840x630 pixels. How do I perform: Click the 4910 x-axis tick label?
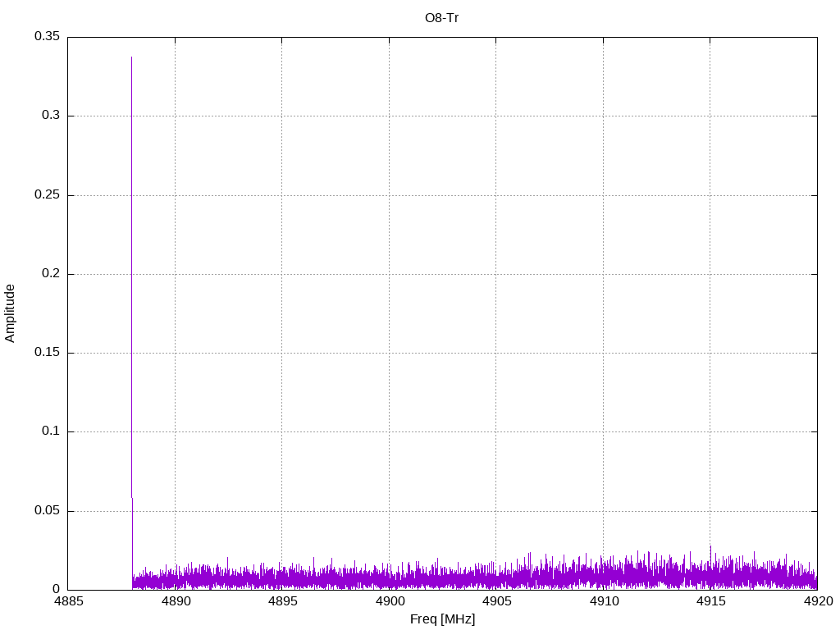603,602
